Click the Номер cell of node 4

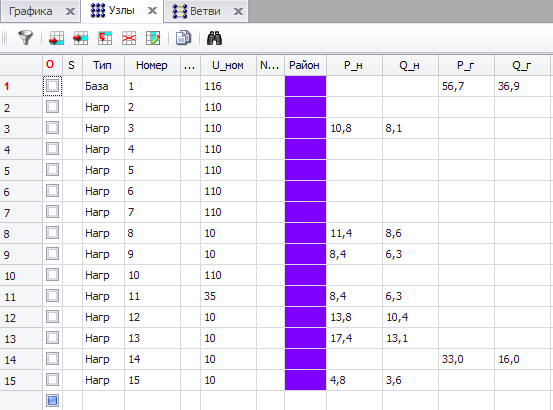(x=152, y=149)
